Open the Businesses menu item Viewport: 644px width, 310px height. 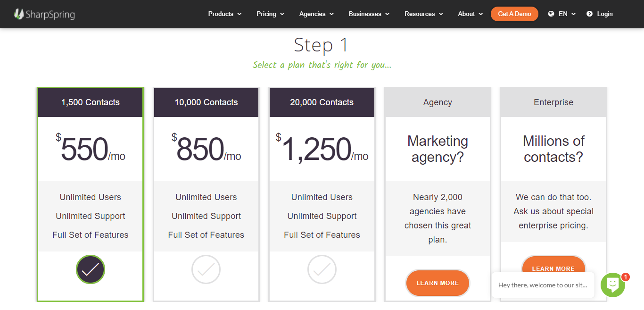[x=369, y=14]
